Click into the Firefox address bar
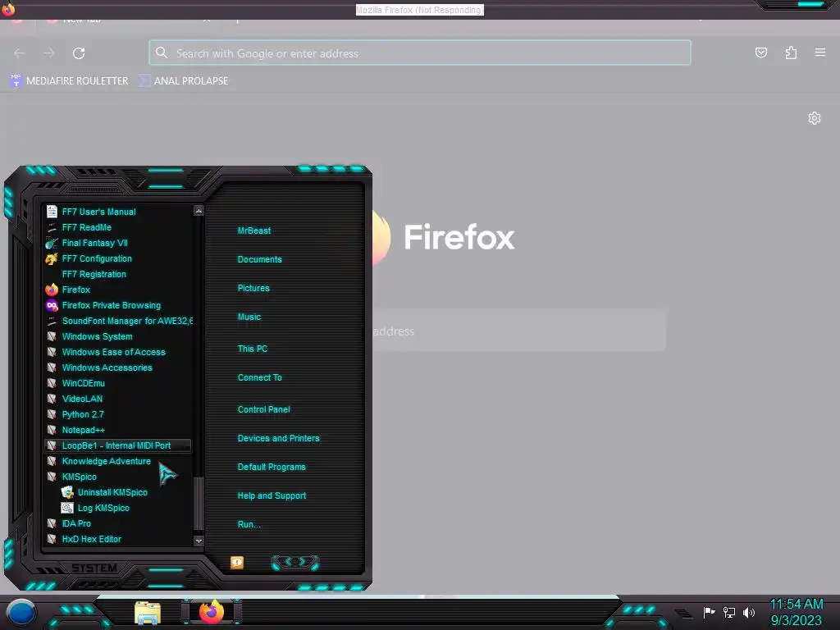Viewport: 840px width, 630px height. (x=419, y=53)
